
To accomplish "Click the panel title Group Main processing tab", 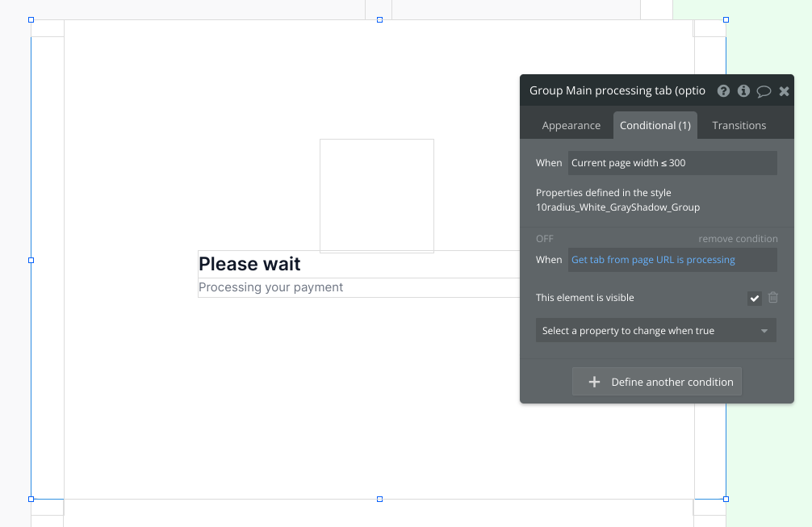I will point(617,91).
